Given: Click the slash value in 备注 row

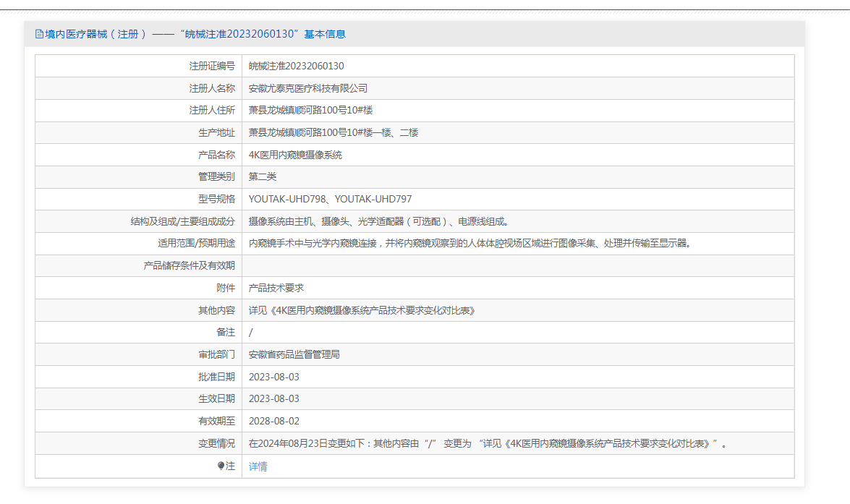Looking at the screenshot, I should pyautogui.click(x=250, y=332).
